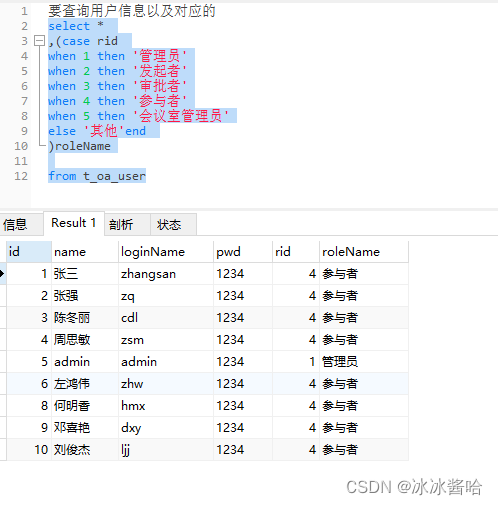The image size is (498, 505).
Task: Click the id cell with value 10
Action: pos(29,450)
